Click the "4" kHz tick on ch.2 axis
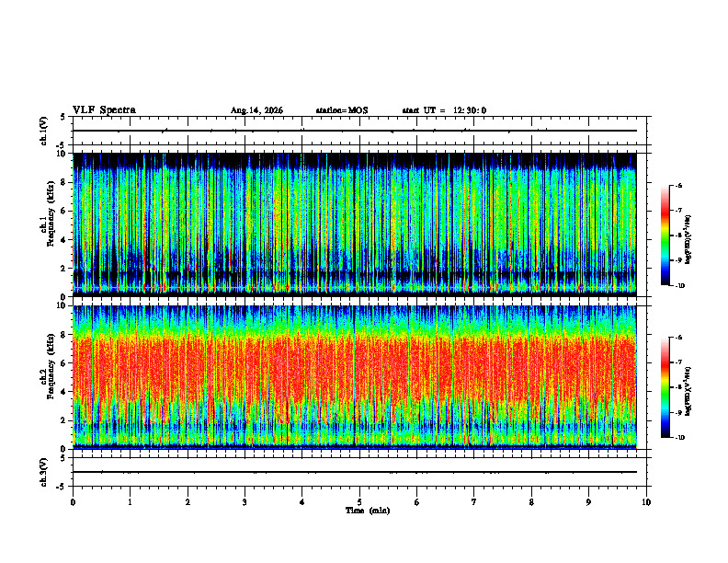728x563 pixels. pyautogui.click(x=64, y=392)
